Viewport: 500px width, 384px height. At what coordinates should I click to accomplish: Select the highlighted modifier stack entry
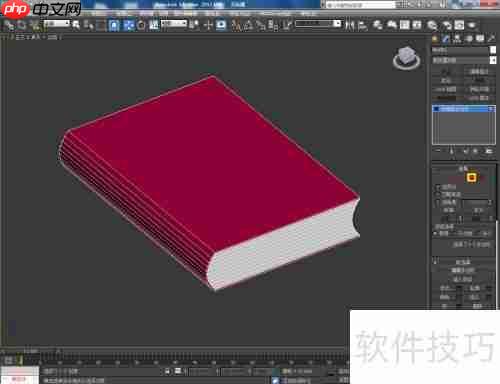(464, 109)
